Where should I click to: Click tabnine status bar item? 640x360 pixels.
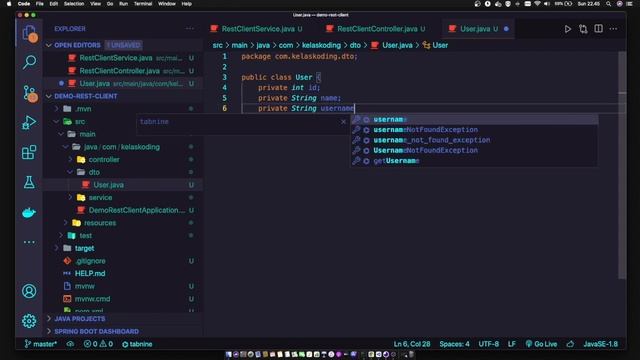[137, 344]
